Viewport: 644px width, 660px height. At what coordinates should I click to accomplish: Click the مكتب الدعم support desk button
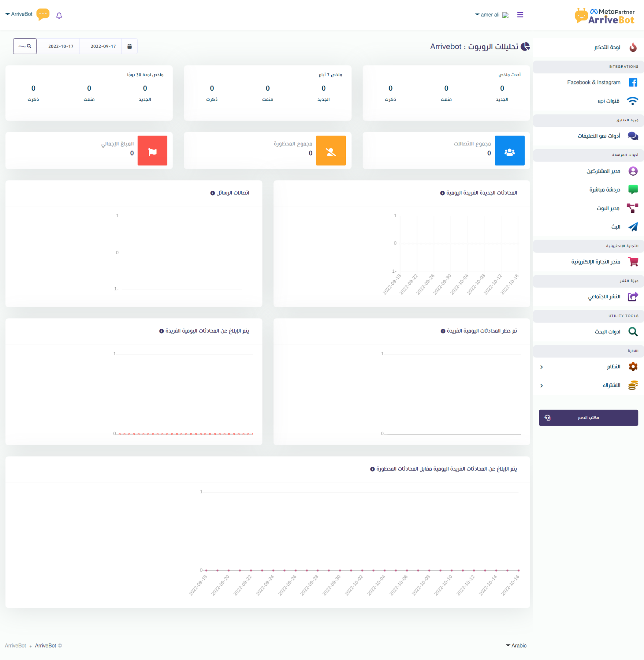click(x=588, y=418)
